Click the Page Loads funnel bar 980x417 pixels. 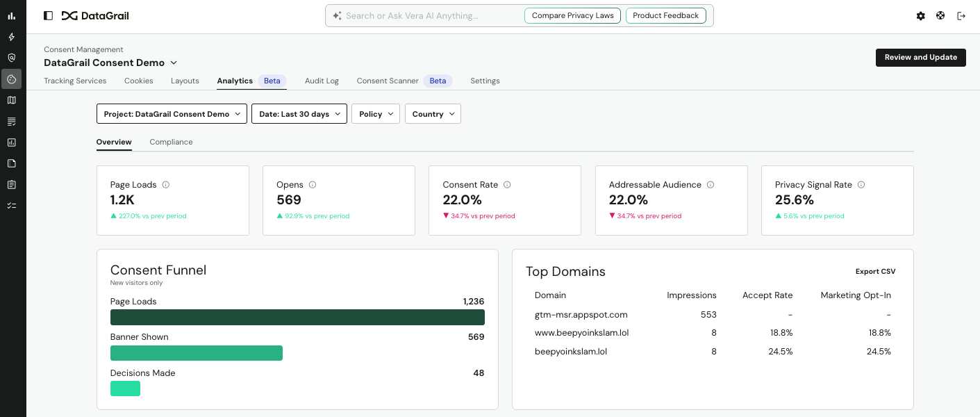(297, 317)
